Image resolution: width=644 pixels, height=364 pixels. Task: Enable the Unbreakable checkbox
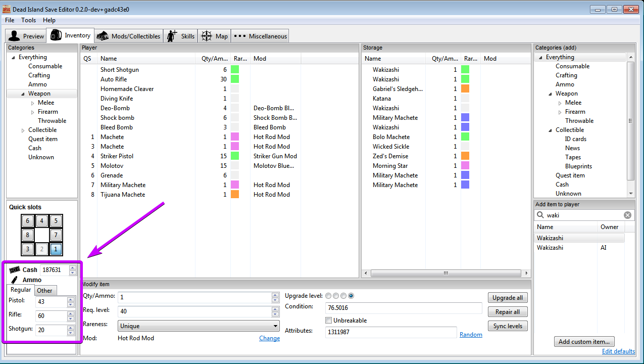coord(329,321)
